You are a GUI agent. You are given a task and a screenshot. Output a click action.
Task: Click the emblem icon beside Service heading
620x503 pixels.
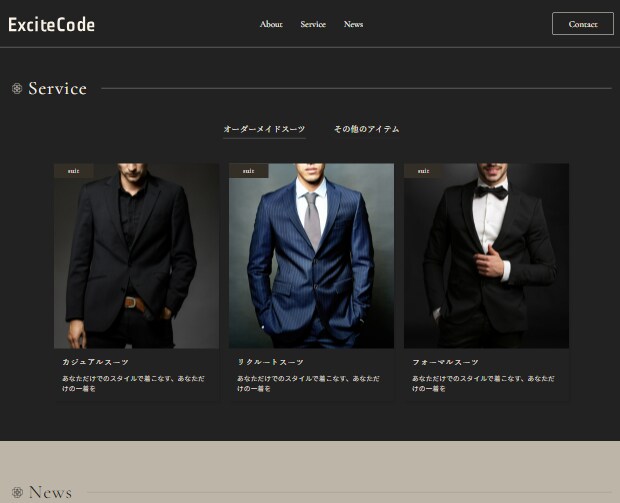pyautogui.click(x=17, y=89)
